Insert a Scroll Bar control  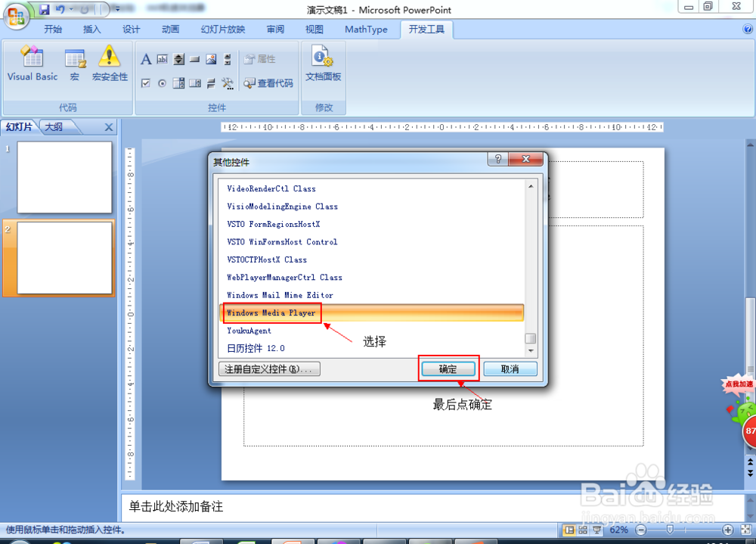click(x=228, y=59)
